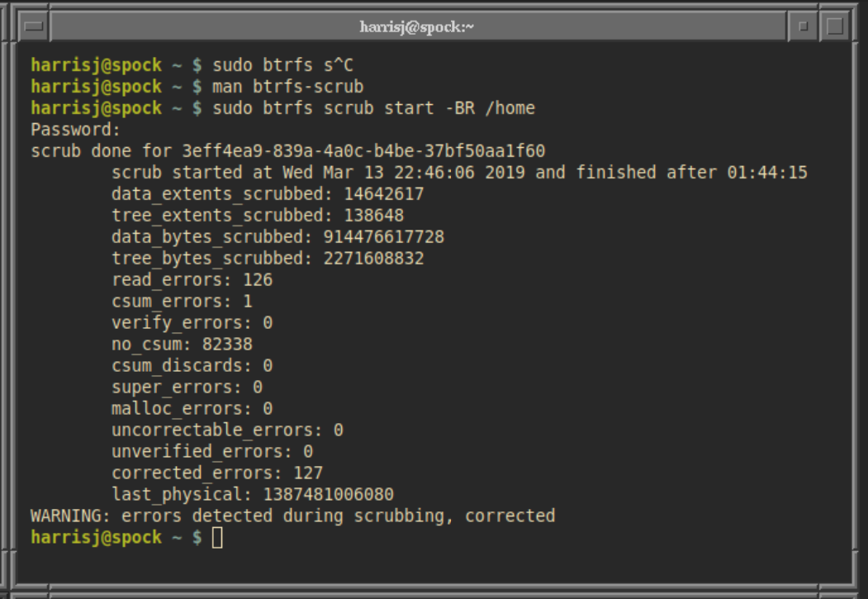Viewport: 868px width, 599px height.
Task: Click the iconify icon on the title bar
Action: [x=32, y=25]
